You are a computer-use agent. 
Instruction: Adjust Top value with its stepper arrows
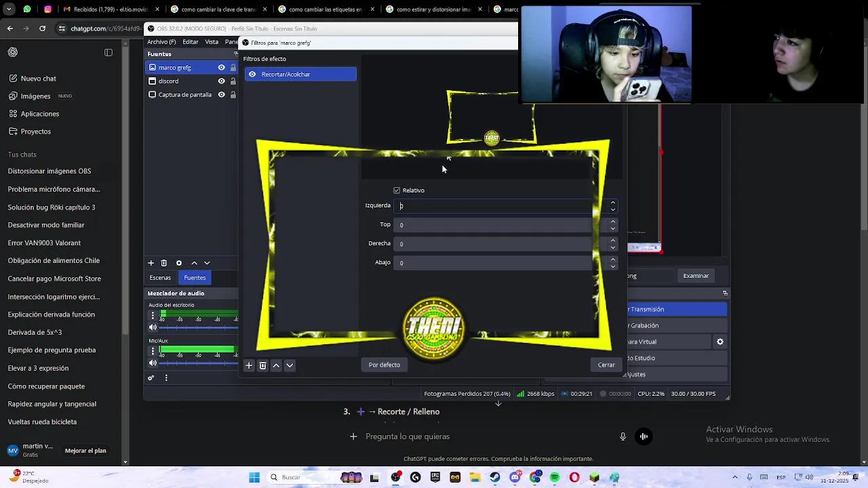coord(613,225)
